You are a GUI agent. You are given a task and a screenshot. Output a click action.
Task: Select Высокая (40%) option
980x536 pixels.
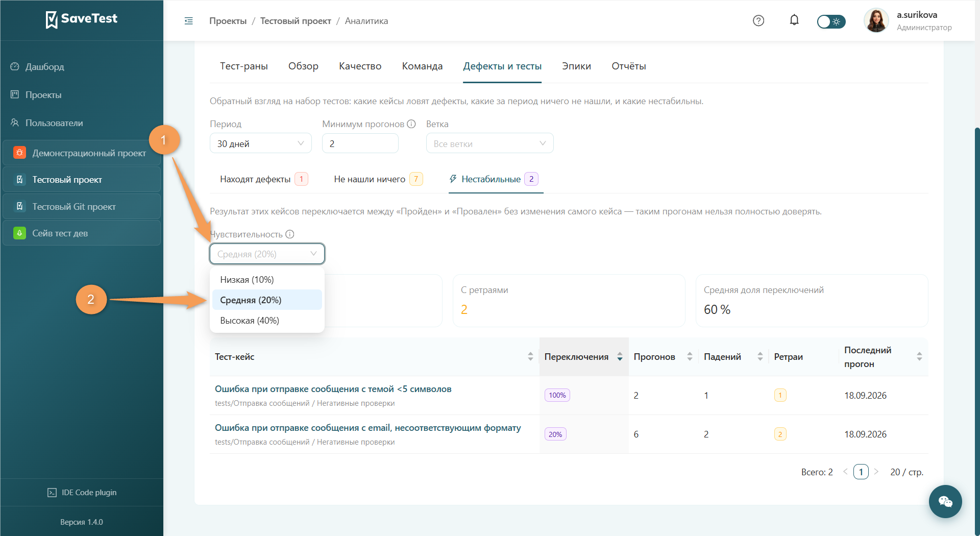(x=267, y=321)
